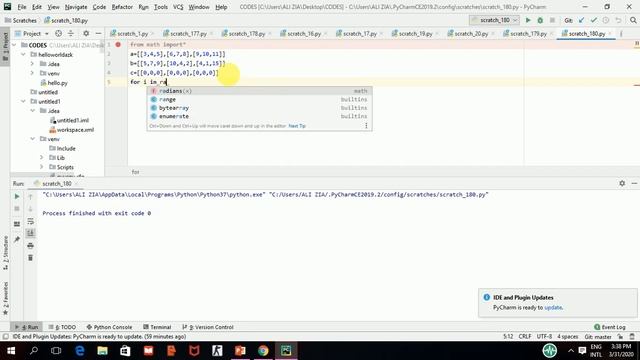Change the CRLF line separator
Image resolution: width=640 pixels, height=360 pixels.
525,337
